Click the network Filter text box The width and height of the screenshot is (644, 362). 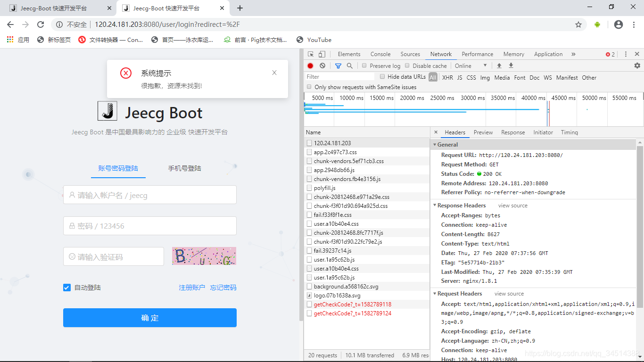340,77
